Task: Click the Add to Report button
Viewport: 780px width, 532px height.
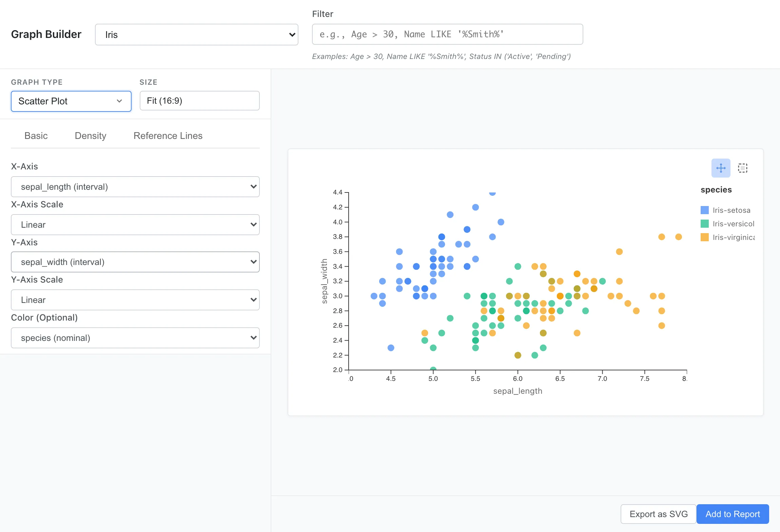Action: click(x=733, y=514)
